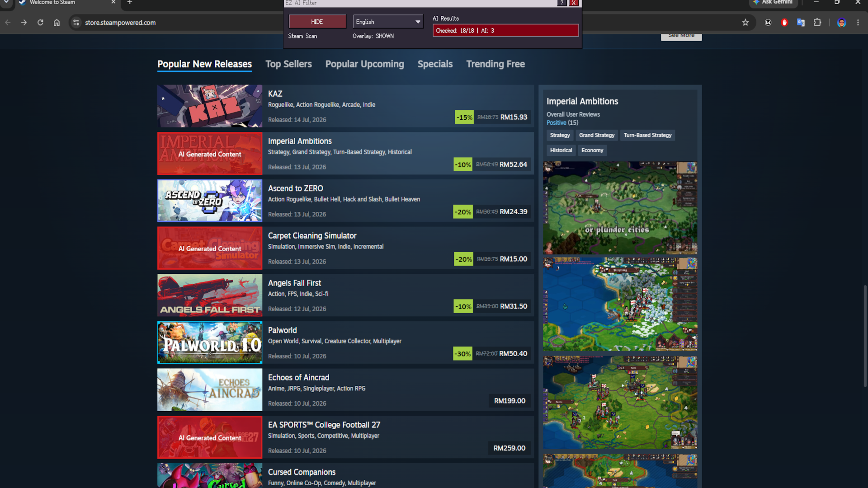Image resolution: width=868 pixels, height=488 pixels.
Task: Click the RM199.00 Echoes of Aincrad price
Action: 509,401
